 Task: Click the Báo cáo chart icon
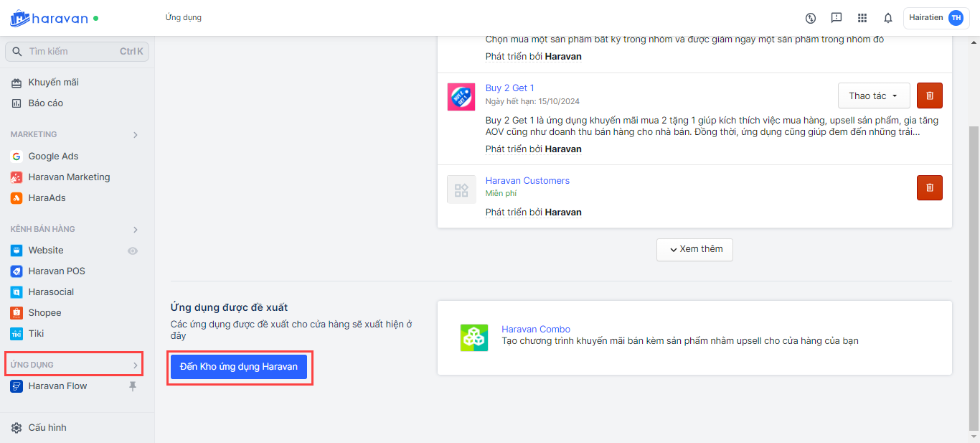pos(17,103)
